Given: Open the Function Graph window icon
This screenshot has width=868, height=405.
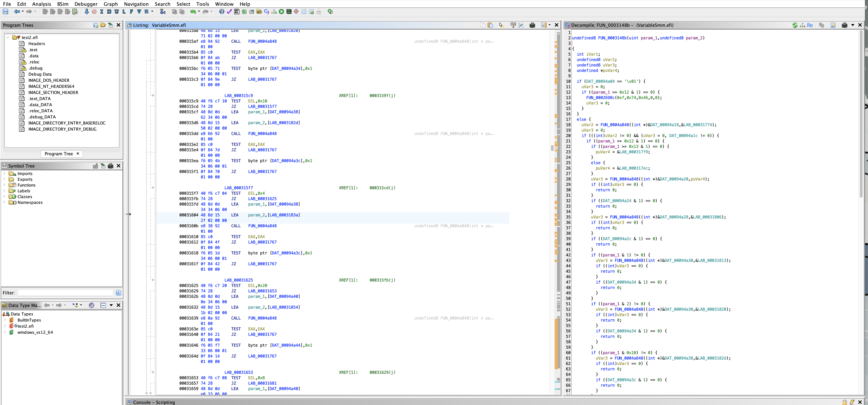Looking at the screenshot, I should pyautogui.click(x=274, y=12).
